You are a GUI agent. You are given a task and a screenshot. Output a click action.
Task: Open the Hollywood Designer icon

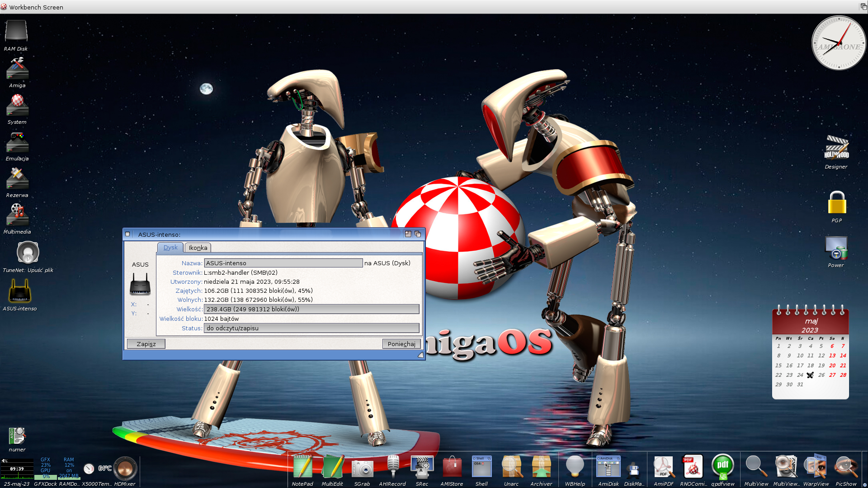point(836,148)
